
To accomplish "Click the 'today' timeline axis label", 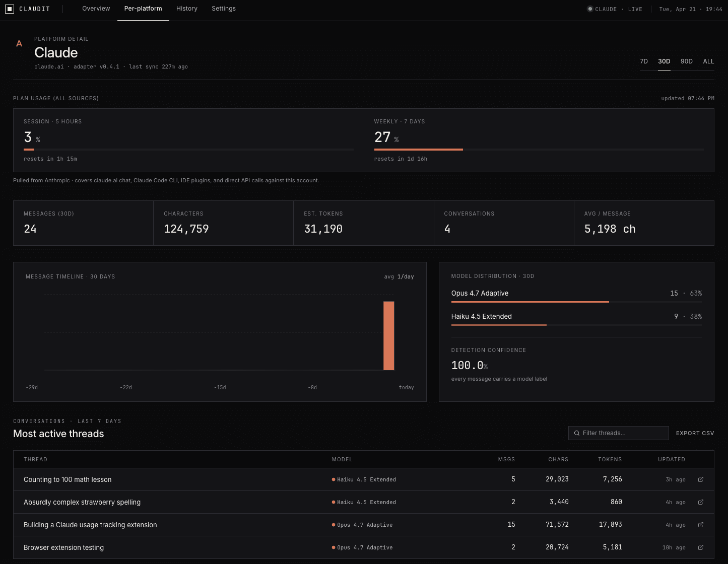I will point(407,387).
